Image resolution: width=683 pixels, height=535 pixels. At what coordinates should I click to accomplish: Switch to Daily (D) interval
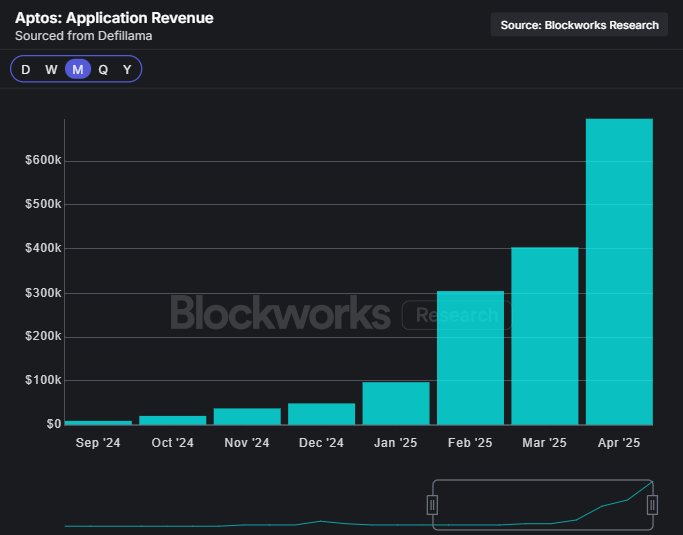pyautogui.click(x=26, y=69)
